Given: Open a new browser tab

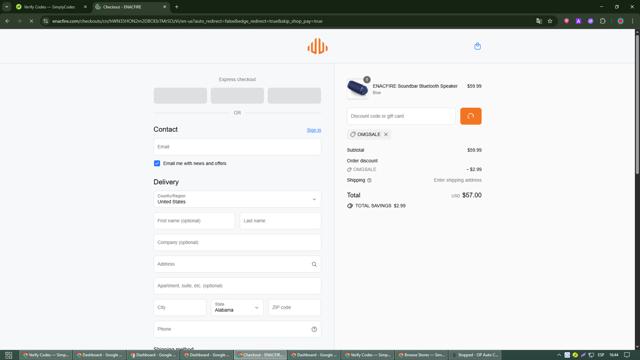Looking at the screenshot, I should (176, 7).
